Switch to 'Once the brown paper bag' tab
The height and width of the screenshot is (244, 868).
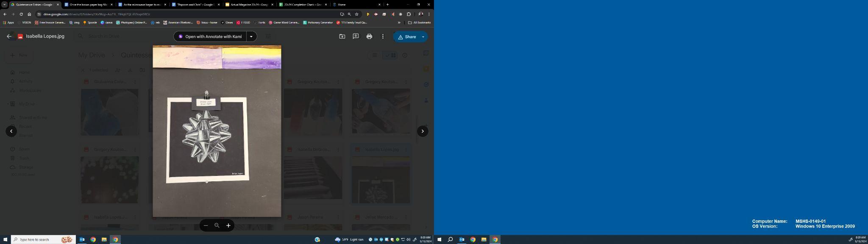coord(88,5)
